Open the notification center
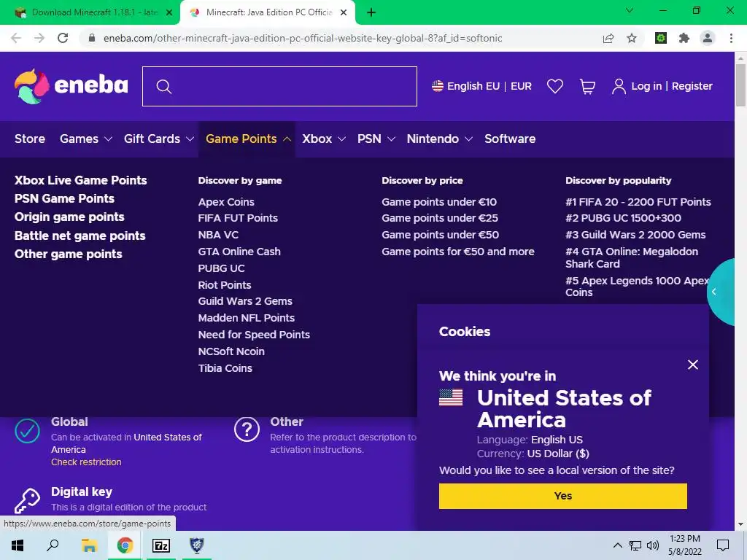The width and height of the screenshot is (747, 560). point(723,545)
